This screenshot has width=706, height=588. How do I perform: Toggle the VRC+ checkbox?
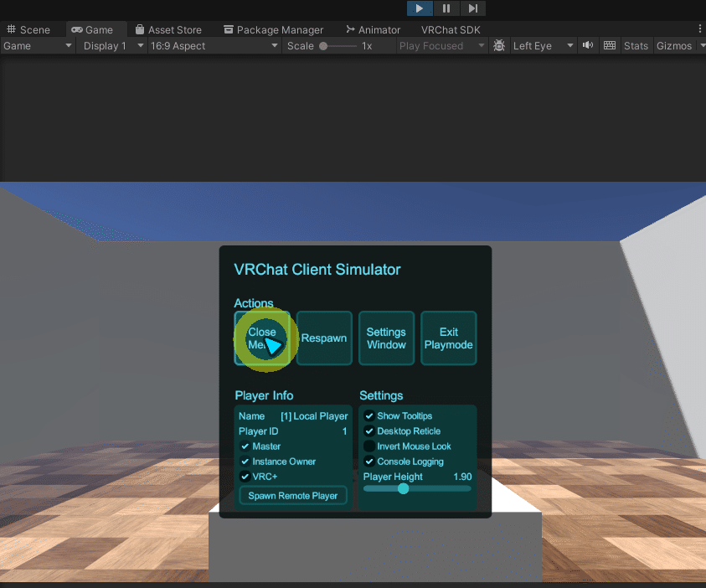(x=245, y=477)
